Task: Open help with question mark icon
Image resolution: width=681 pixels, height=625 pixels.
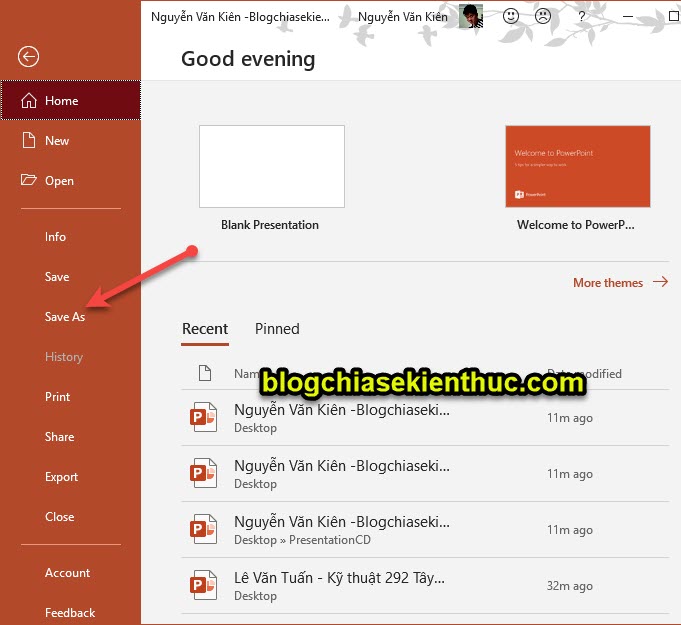Action: [x=582, y=17]
